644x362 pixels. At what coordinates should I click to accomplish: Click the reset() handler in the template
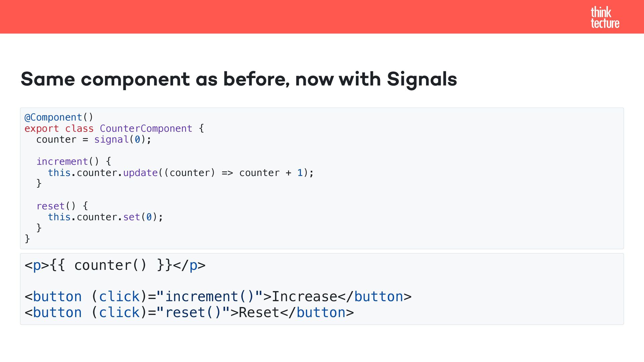[x=193, y=313]
